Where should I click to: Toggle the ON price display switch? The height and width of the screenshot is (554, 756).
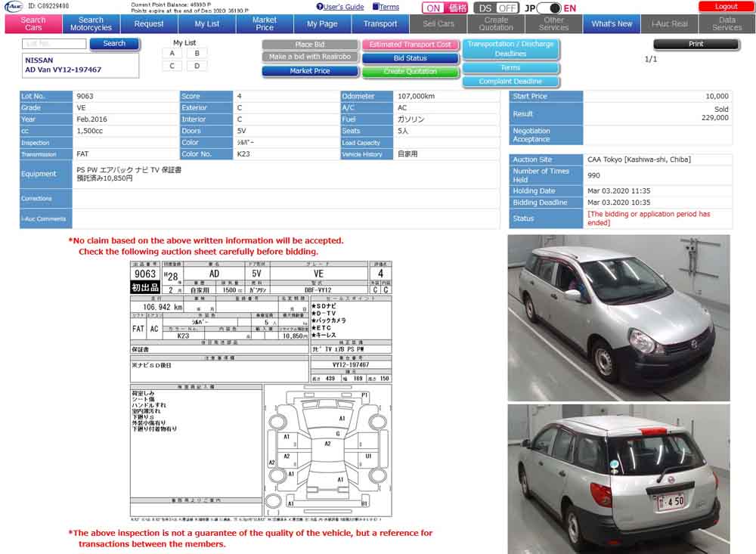445,8
